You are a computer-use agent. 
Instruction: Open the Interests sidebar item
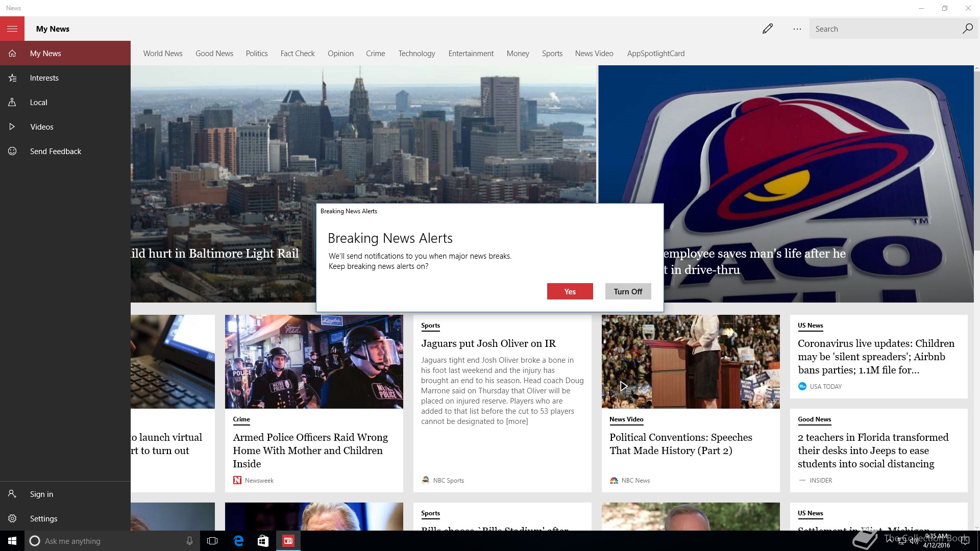[x=65, y=78]
